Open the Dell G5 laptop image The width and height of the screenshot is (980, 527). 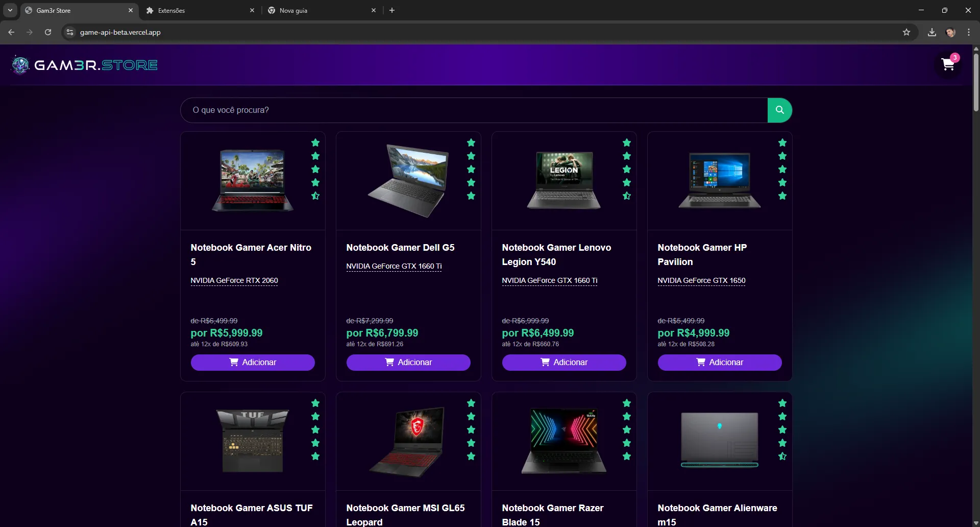pos(408,180)
